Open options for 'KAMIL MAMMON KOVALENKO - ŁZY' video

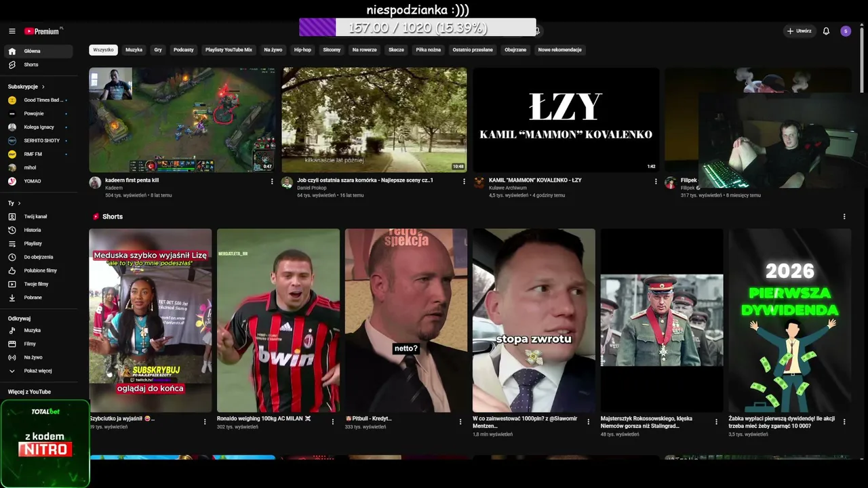point(656,182)
